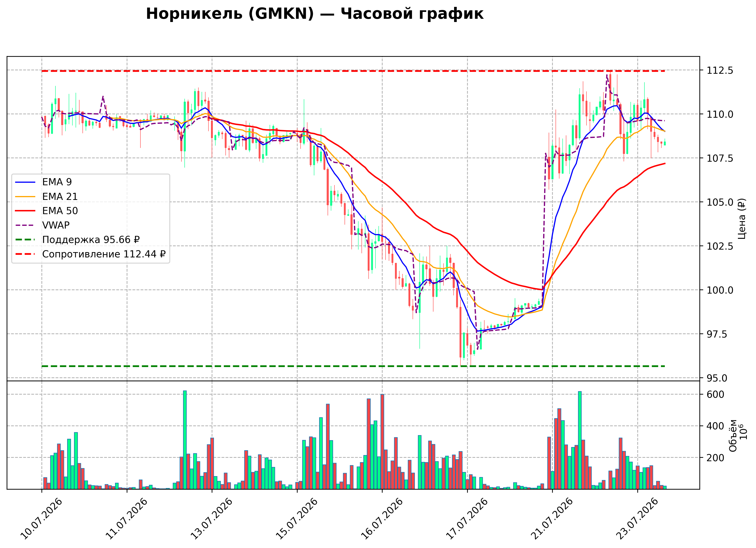Click the green dashed support legend sample
Image resolution: width=756 pixels, height=548 pixels.
25,240
